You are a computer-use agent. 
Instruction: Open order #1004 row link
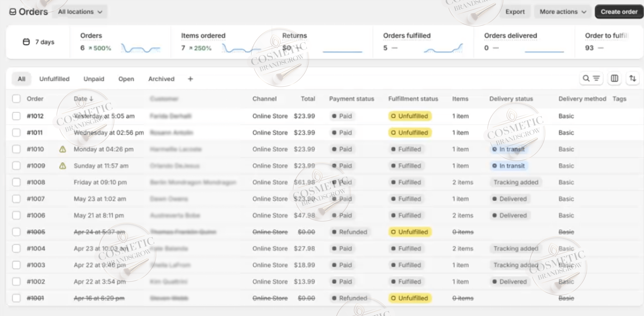(36, 249)
